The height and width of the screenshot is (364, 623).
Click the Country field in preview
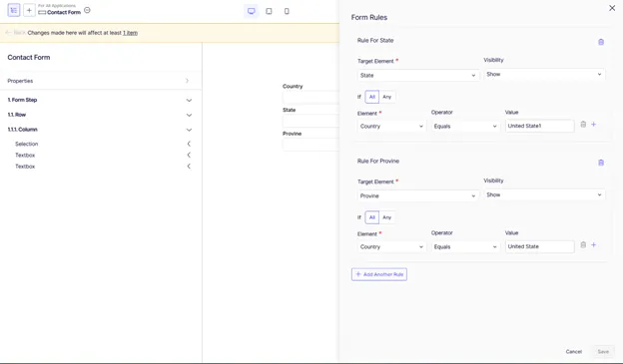point(311,98)
